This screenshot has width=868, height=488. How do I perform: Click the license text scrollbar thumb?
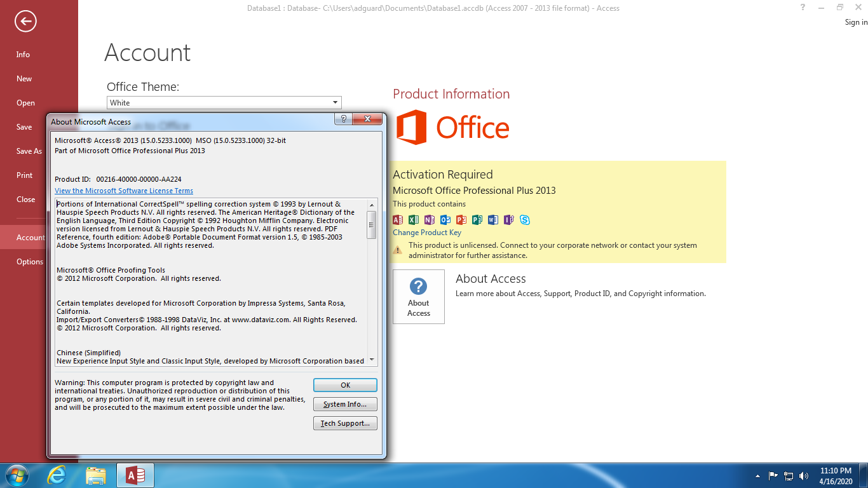[372, 224]
